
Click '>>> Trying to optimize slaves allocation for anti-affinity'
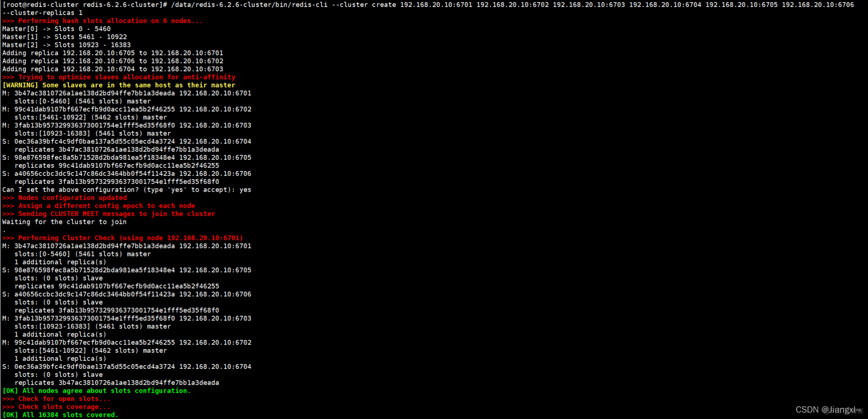pos(119,77)
